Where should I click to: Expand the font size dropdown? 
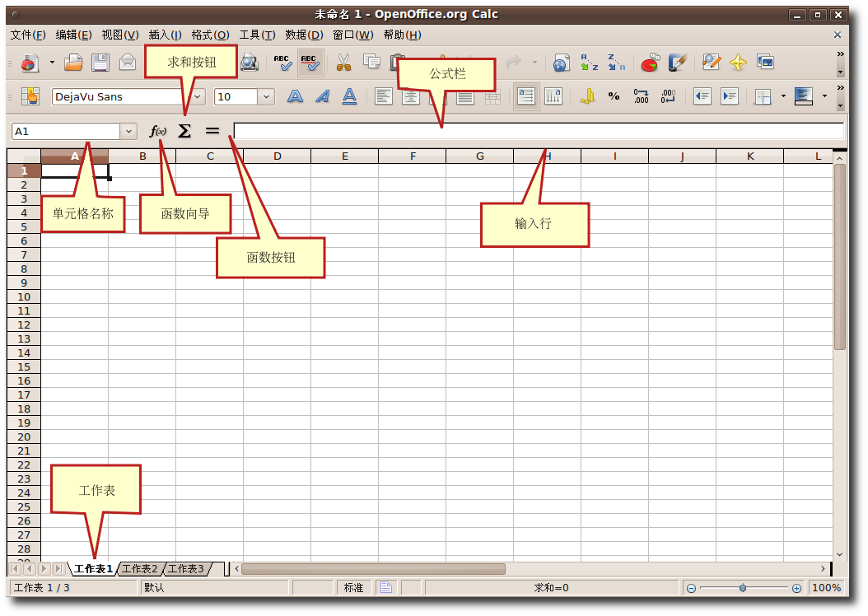pyautogui.click(x=266, y=97)
